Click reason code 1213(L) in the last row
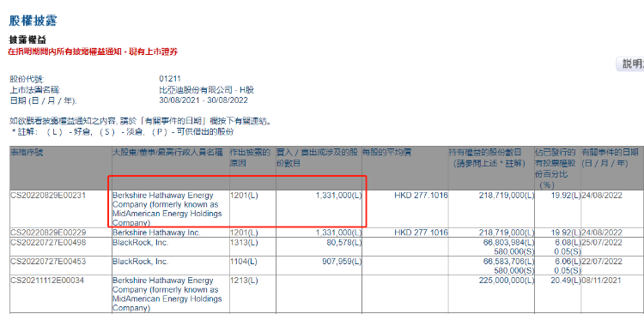Image resolution: width=644 pixels, height=314 pixels. click(245, 281)
